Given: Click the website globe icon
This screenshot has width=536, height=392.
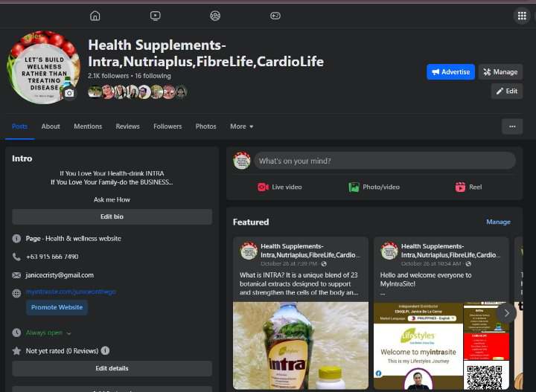Looking at the screenshot, I should click(16, 293).
